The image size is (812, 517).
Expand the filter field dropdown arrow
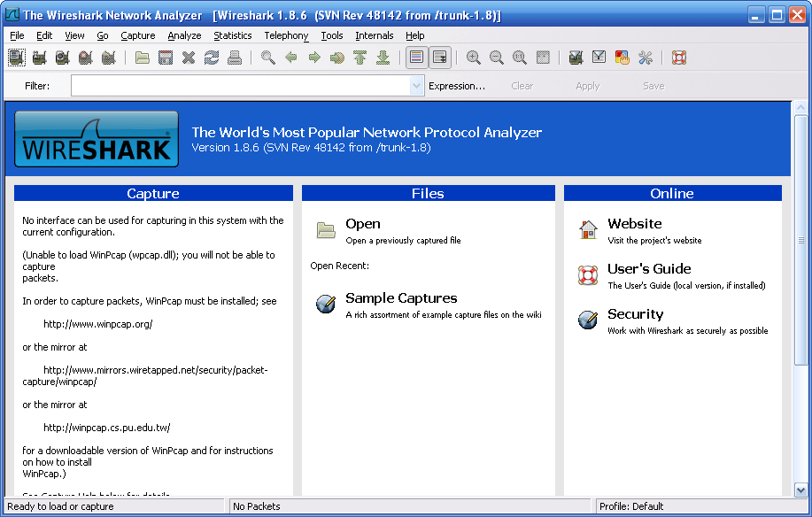417,86
